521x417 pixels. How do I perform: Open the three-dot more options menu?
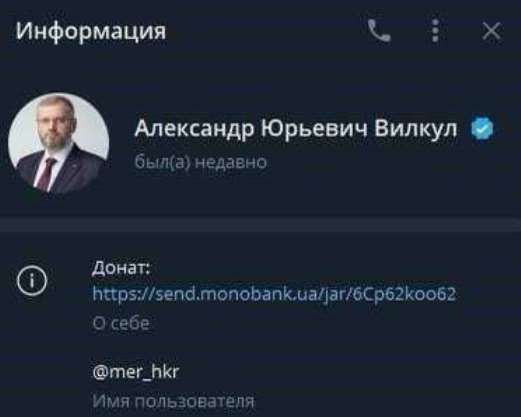[x=435, y=31]
